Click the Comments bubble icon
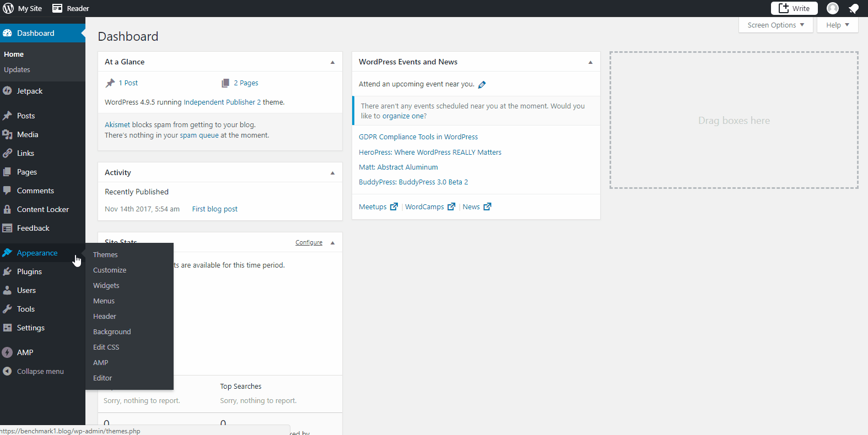This screenshot has width=868, height=435. pos(7,191)
